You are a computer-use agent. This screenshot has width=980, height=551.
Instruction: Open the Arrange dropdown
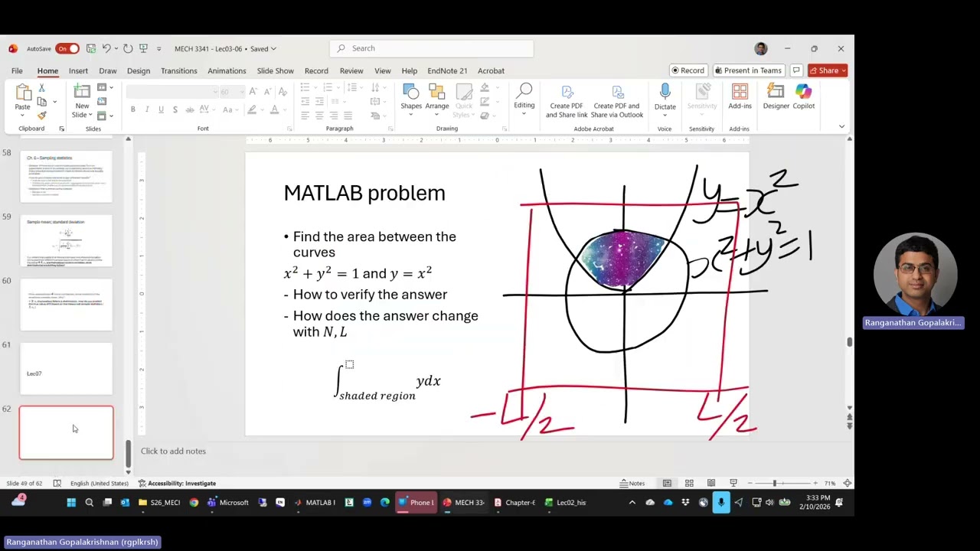click(x=437, y=100)
